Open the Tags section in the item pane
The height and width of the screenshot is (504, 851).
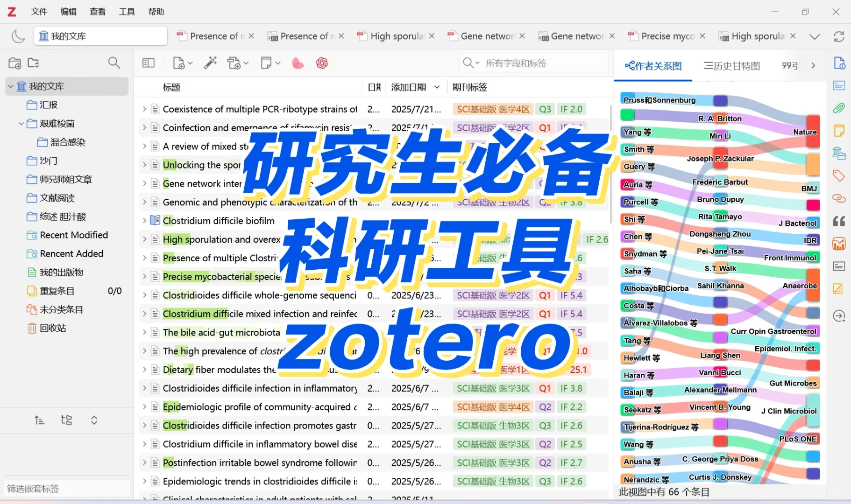[x=839, y=176]
